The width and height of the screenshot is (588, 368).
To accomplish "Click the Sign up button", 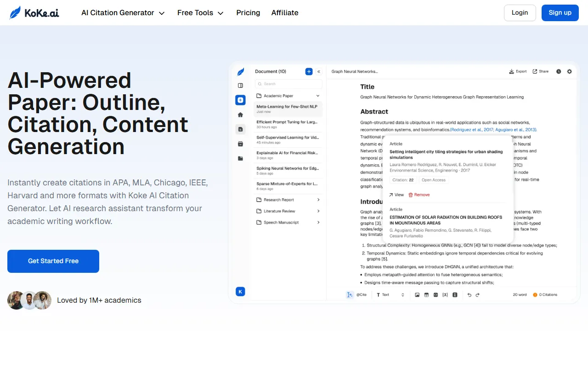I will point(560,13).
